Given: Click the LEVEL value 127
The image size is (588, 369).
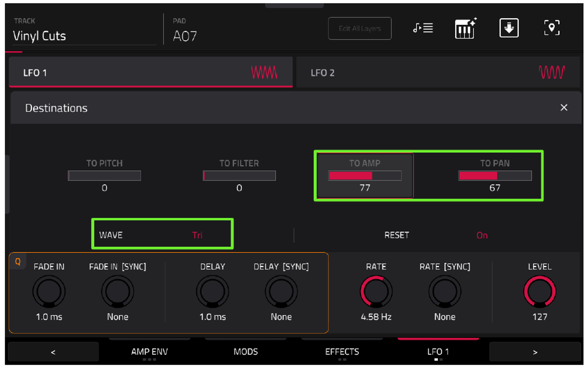Looking at the screenshot, I should pos(540,317).
